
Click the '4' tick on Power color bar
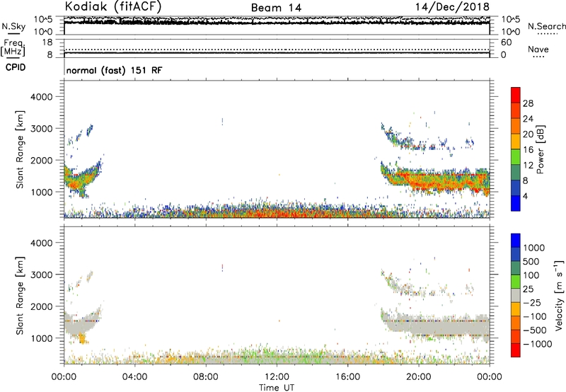pyautogui.click(x=526, y=196)
